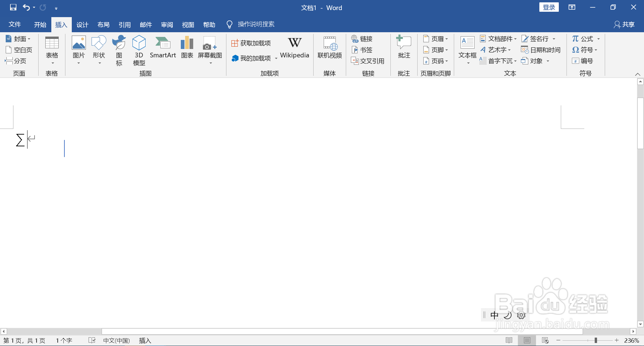Insert a 3D 模型 model
Viewport: 644px width, 346px height.
pos(139,50)
